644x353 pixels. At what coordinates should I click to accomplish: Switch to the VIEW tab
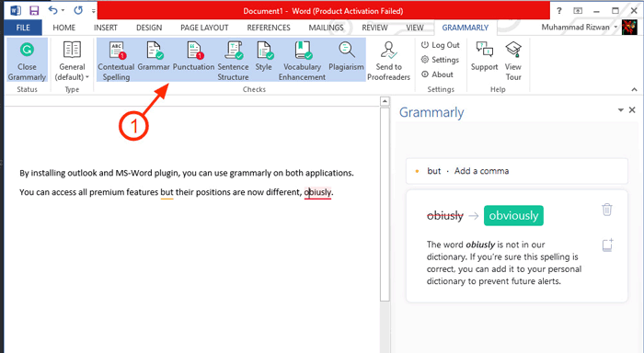(415, 28)
